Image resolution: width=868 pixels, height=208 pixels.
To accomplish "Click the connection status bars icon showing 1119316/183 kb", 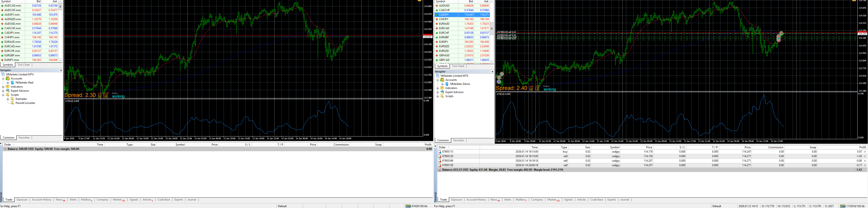I will tap(842, 206).
